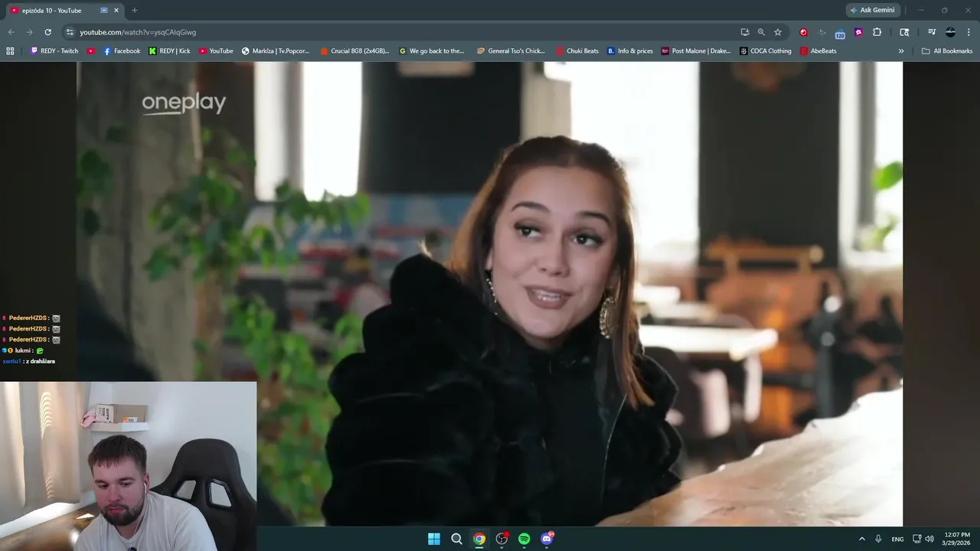Open Markíza | Tv.Popcor... bookmark
Viewport: 980px width, 551px height.
(x=276, y=51)
